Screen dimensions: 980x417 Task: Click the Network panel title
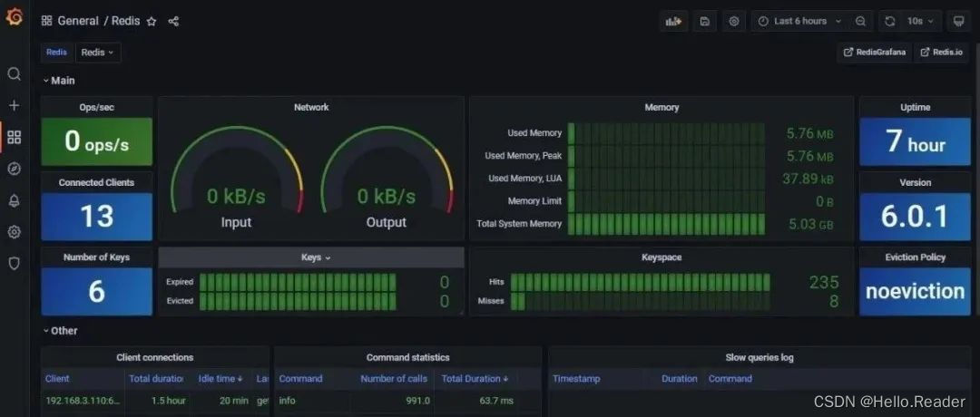311,107
